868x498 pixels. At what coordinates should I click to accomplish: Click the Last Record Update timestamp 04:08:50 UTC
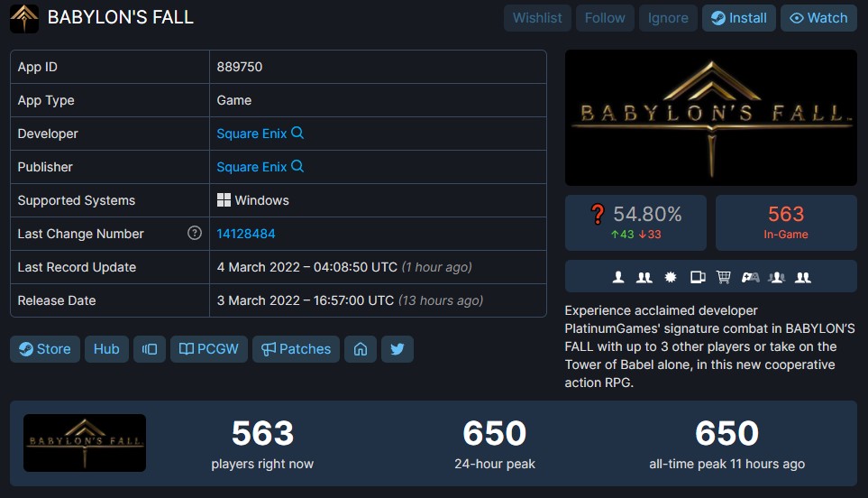[x=307, y=267]
